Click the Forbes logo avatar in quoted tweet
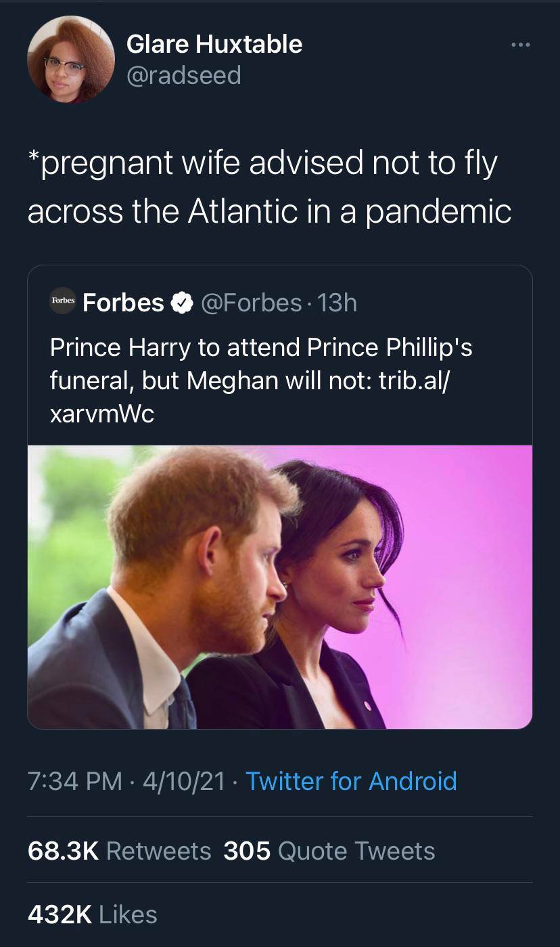The height and width of the screenshot is (947, 560). click(x=64, y=302)
